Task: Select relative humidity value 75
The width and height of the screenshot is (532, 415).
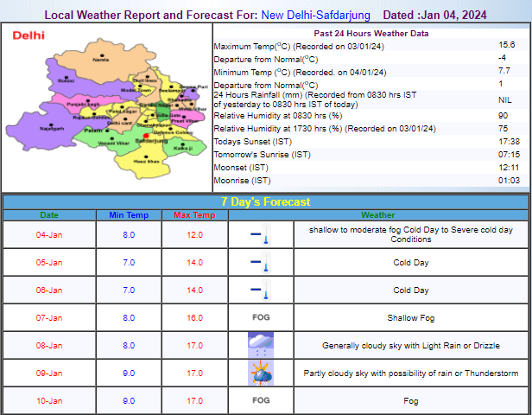Action: tap(503, 128)
